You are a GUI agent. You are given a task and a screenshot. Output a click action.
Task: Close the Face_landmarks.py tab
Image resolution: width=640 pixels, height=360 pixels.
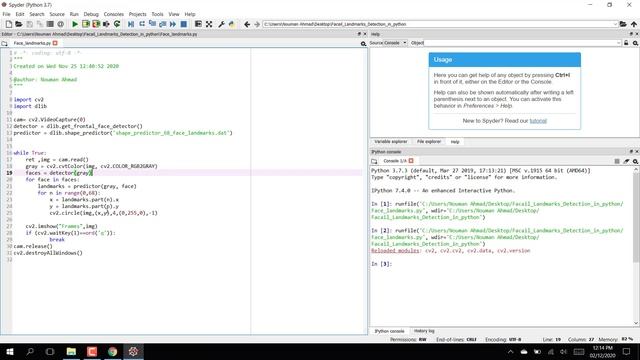(55, 43)
